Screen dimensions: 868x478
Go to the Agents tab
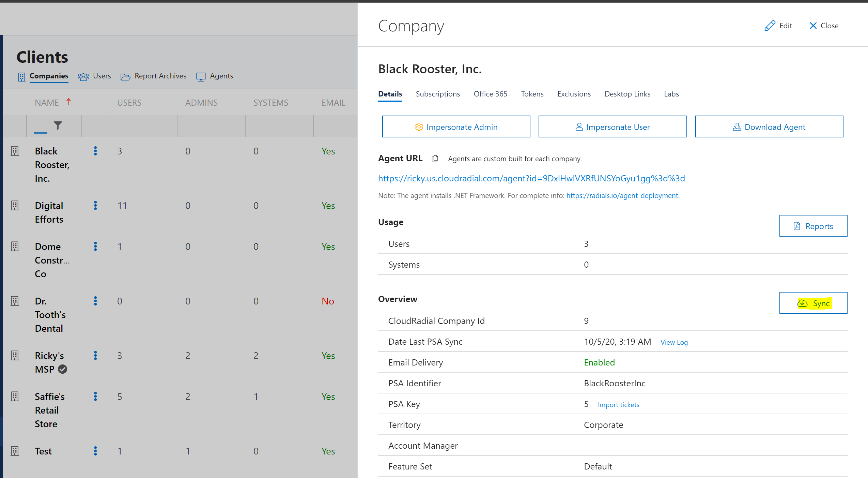tap(215, 76)
